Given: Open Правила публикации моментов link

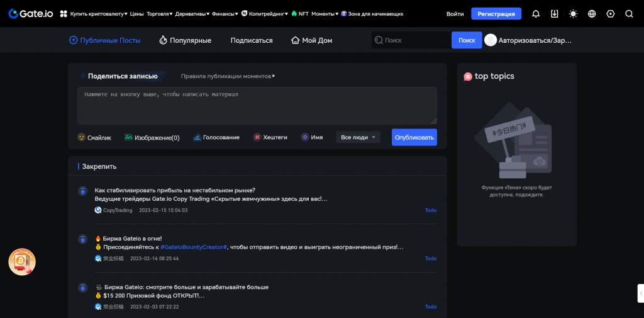Looking at the screenshot, I should pyautogui.click(x=228, y=76).
